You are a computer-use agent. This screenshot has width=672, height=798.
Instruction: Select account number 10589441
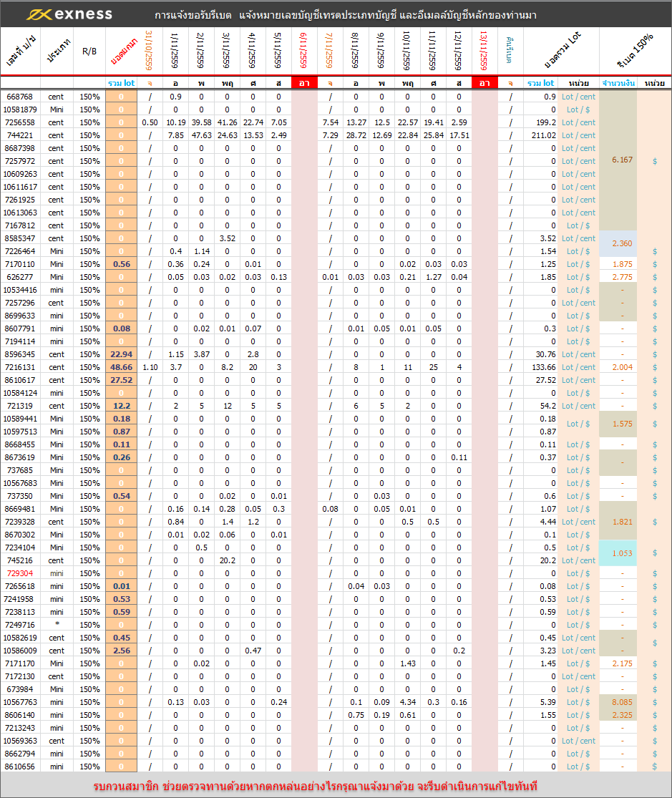(20, 419)
